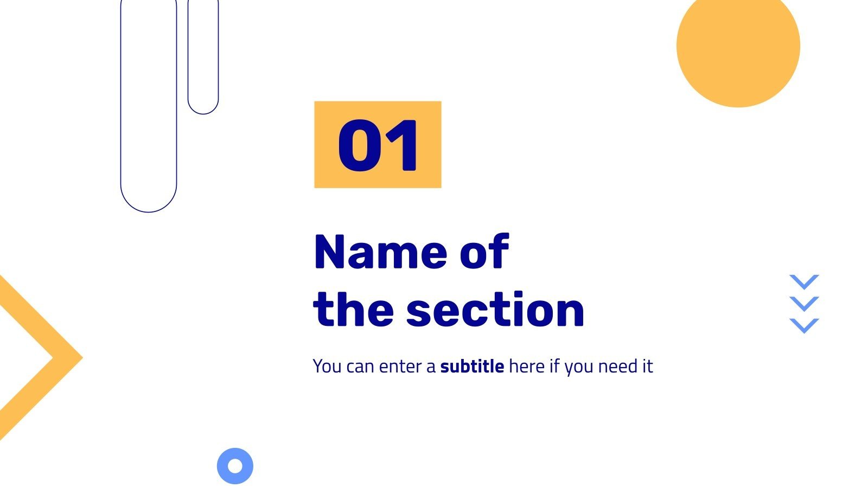This screenshot has width=868, height=488.
Task: Click the word "enter" in the subtitle
Action: coord(401,367)
